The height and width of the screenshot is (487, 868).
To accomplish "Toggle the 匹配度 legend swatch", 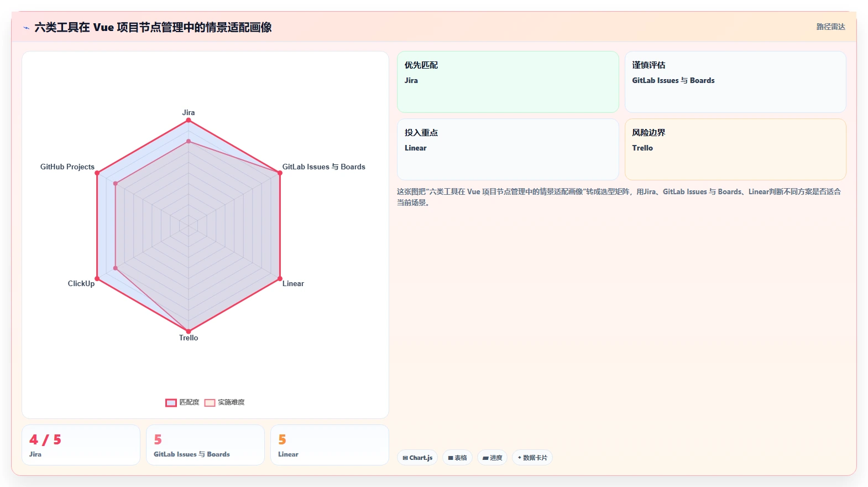I will coord(171,402).
